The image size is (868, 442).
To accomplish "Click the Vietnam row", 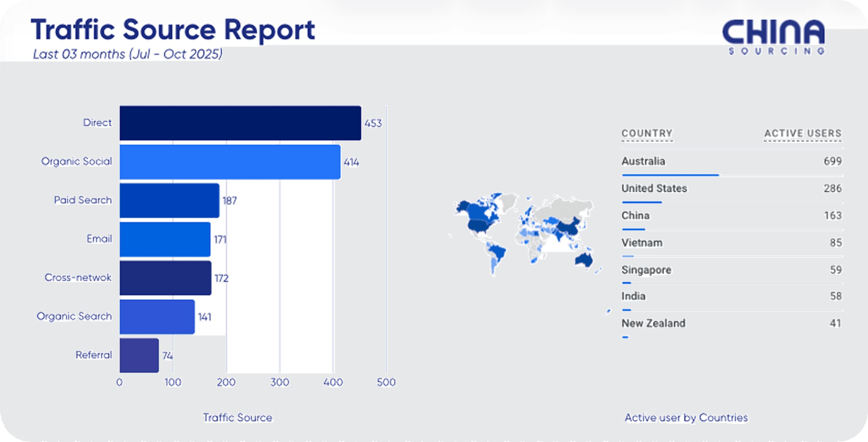I will 642,242.
